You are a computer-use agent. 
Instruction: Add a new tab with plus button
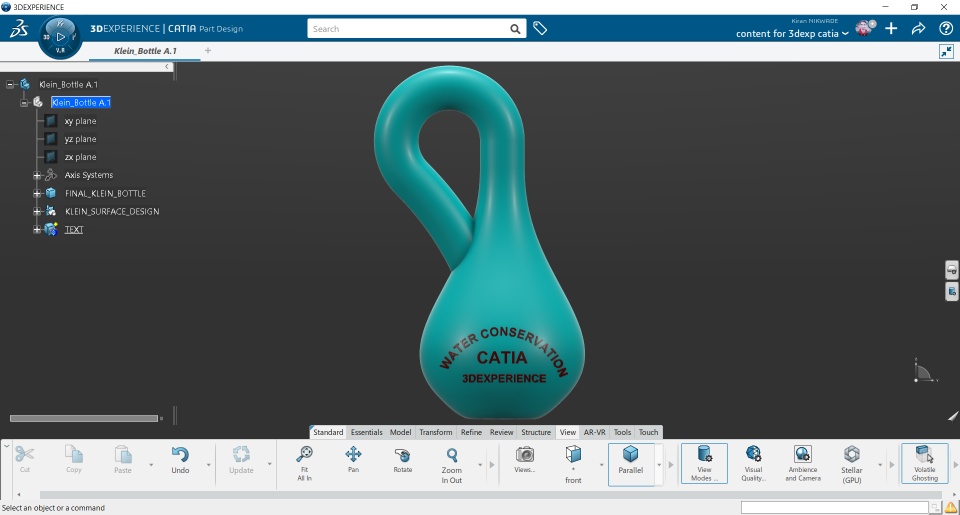coord(208,51)
